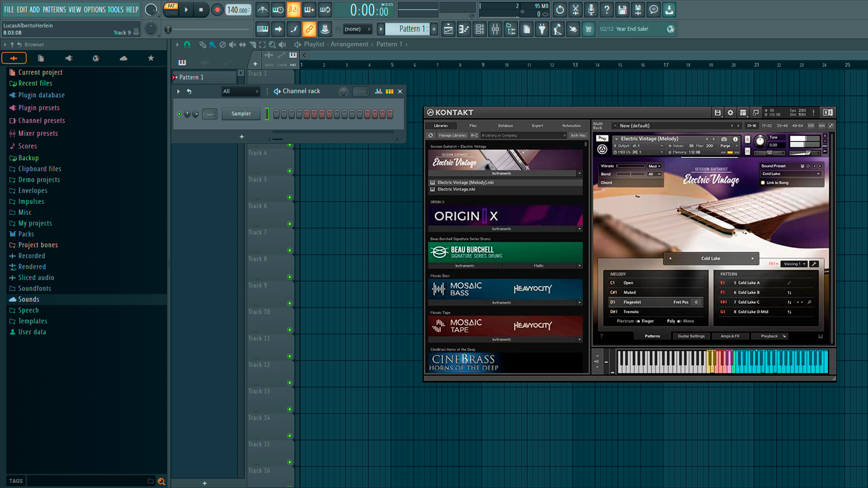This screenshot has height=488, width=868.
Task: Click the browser search magnifier icon
Action: (161, 482)
